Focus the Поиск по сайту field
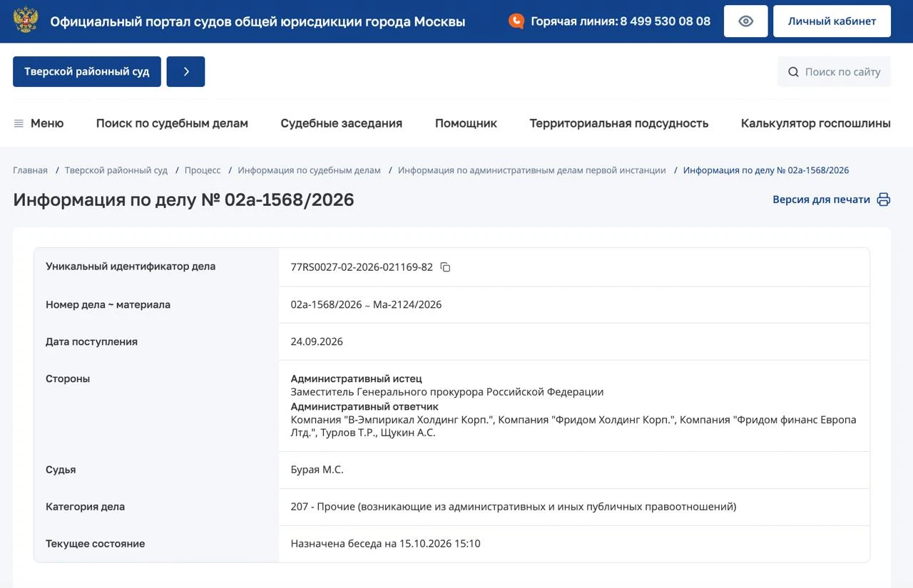 click(835, 72)
